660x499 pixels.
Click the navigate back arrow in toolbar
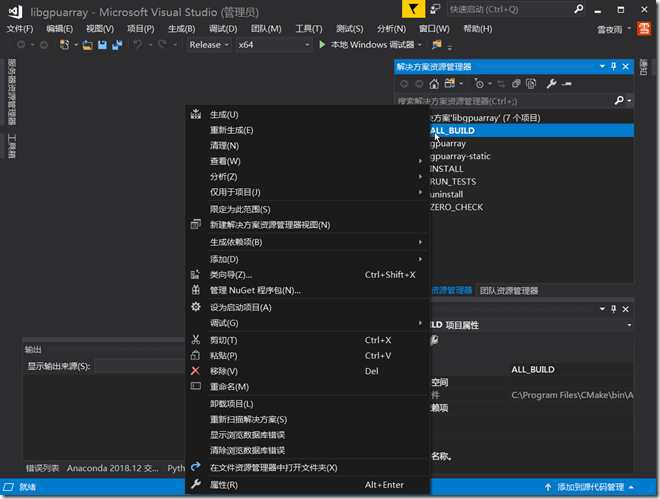21,45
